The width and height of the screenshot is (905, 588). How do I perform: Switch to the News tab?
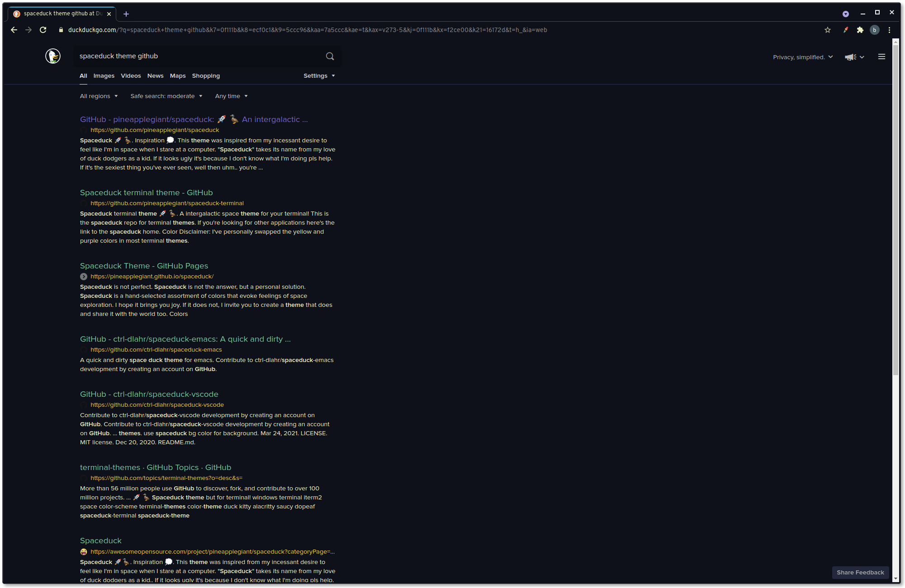155,76
